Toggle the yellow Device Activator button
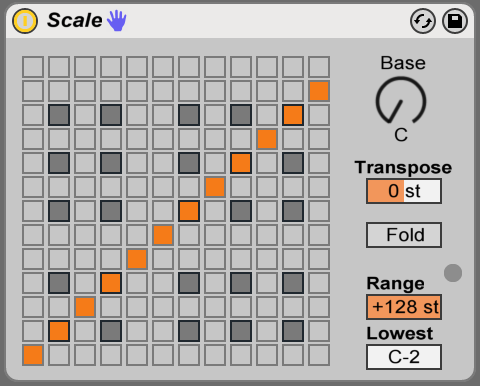 point(25,21)
